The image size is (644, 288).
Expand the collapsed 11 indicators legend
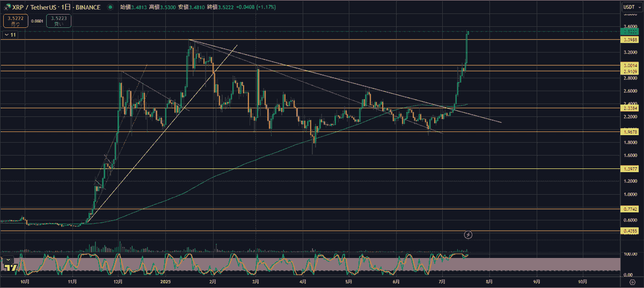(11, 34)
